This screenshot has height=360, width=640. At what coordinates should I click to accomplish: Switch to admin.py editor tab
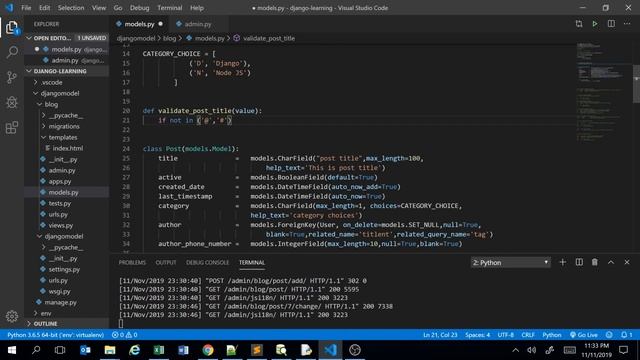pyautogui.click(x=198, y=24)
